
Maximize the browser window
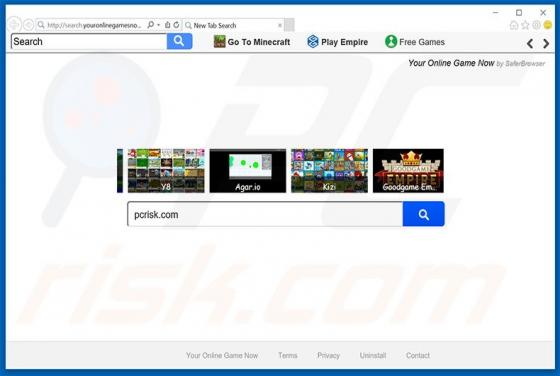pos(519,12)
